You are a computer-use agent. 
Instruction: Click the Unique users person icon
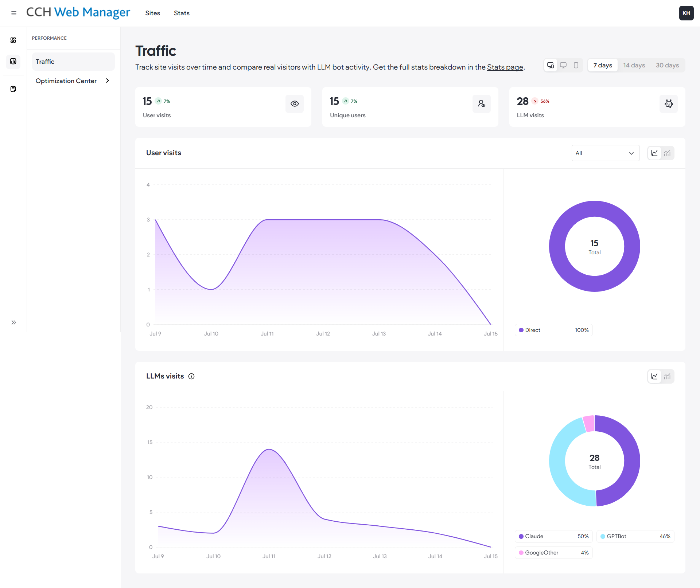482,104
